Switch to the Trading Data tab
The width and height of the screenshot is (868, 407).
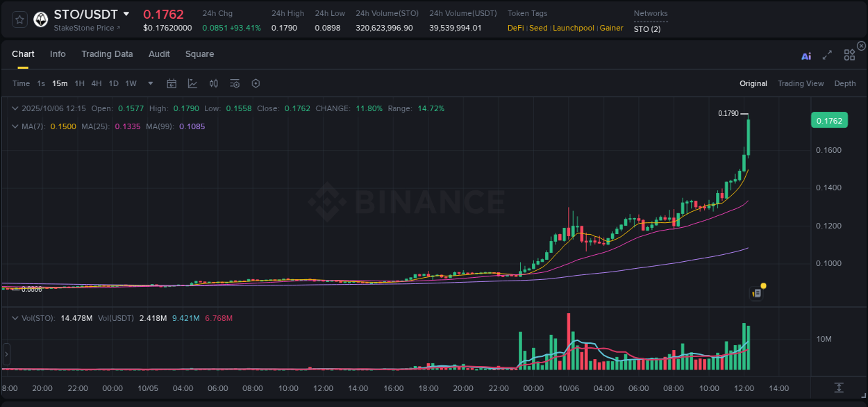[107, 54]
